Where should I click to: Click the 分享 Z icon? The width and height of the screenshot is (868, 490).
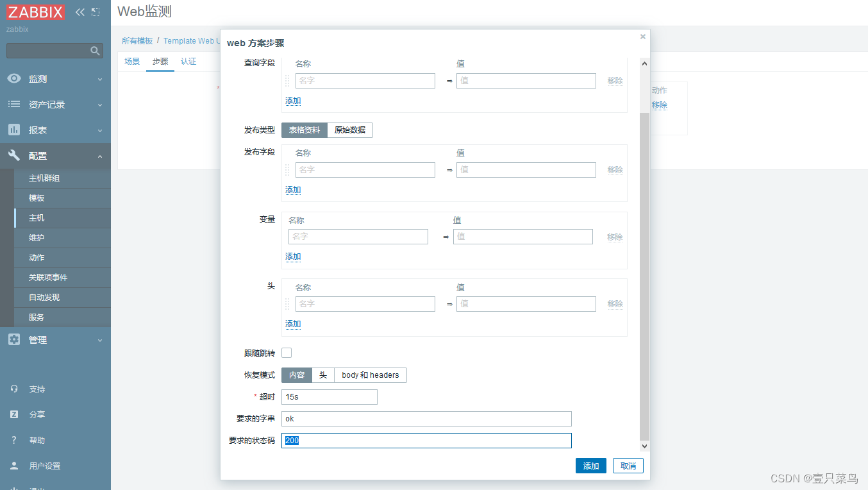[14, 415]
